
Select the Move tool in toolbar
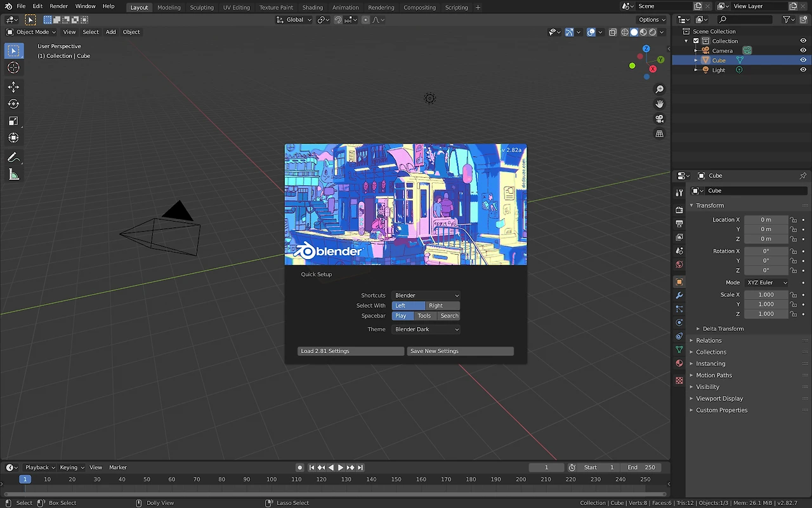pyautogui.click(x=13, y=87)
